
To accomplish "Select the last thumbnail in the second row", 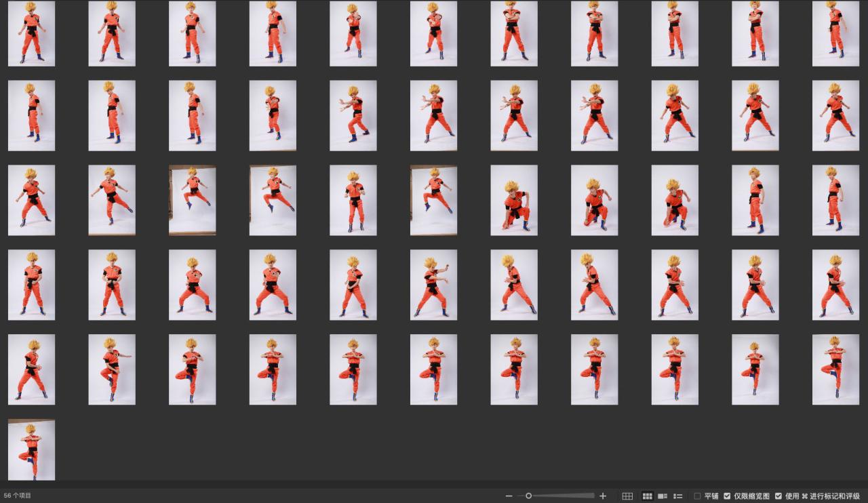I will 835,115.
